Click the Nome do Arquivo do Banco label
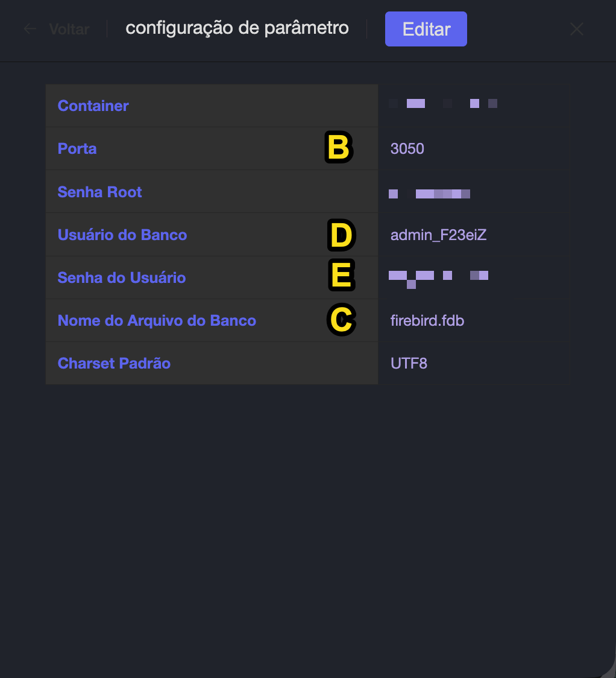Screen dimensions: 616x678 click(x=157, y=320)
